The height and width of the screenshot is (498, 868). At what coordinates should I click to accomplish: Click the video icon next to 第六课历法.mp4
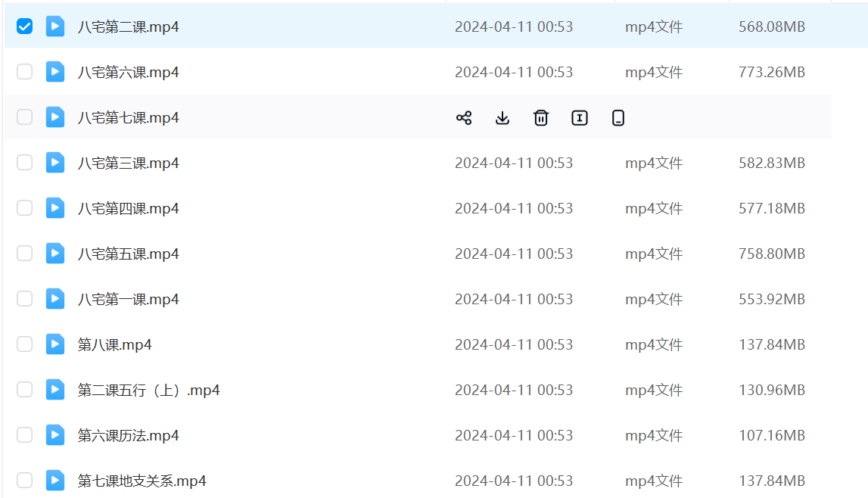[55, 435]
